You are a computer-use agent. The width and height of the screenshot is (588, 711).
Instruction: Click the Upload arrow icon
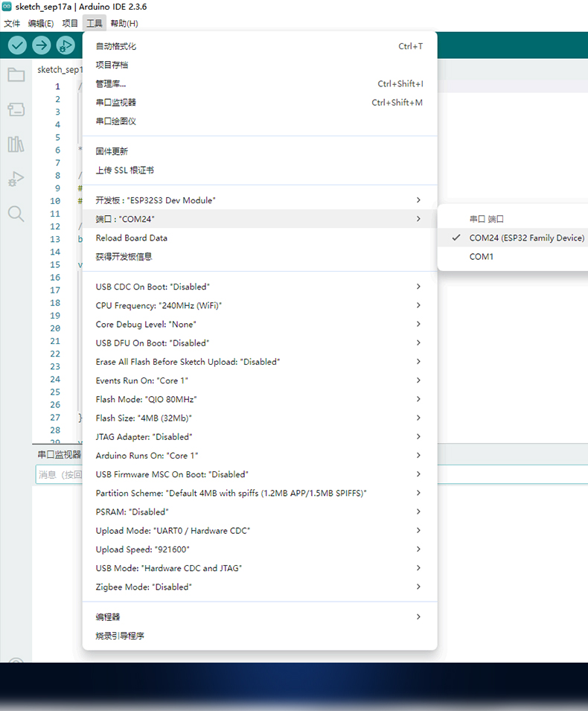click(42, 45)
